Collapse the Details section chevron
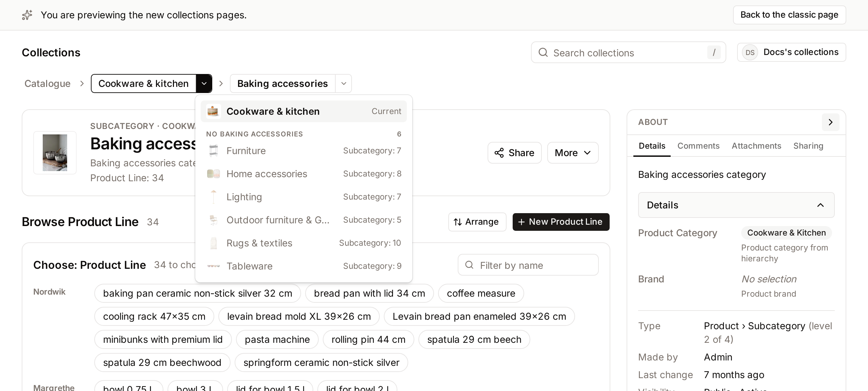The image size is (868, 391). pos(821,205)
